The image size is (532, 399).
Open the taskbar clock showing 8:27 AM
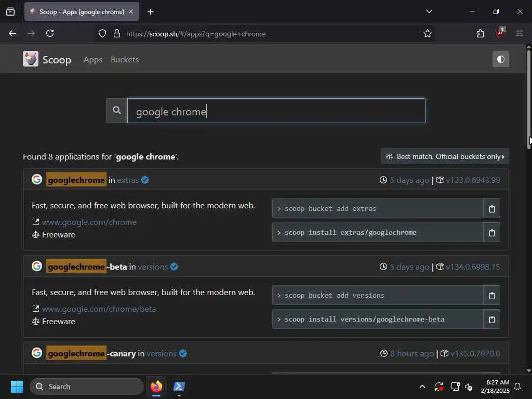pyautogui.click(x=495, y=387)
